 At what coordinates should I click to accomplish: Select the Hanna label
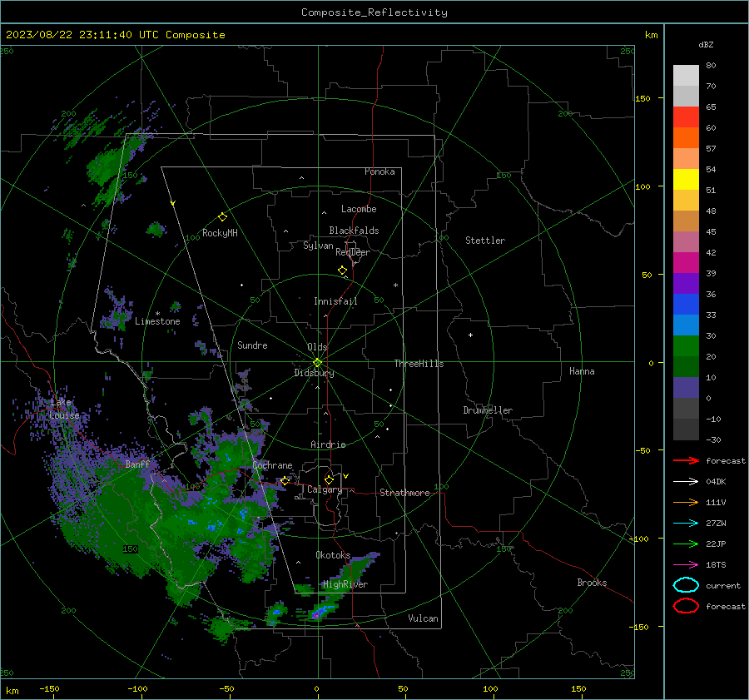(x=582, y=371)
